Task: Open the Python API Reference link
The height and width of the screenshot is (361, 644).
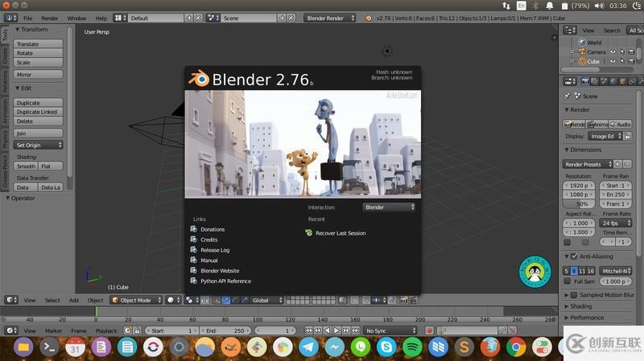Action: [x=225, y=281]
